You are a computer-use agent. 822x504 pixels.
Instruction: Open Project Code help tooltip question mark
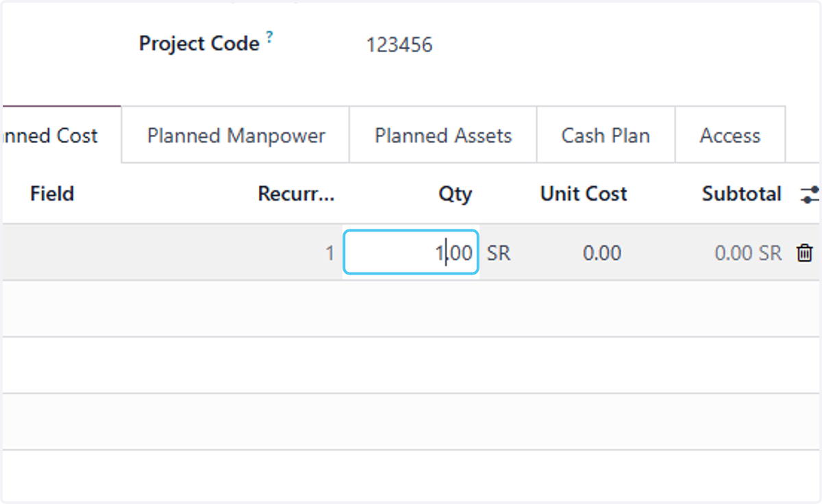point(269,38)
